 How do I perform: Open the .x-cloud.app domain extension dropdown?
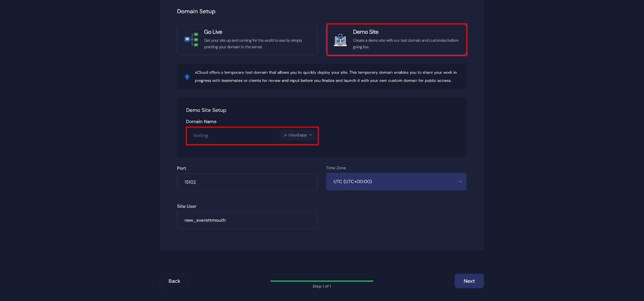(x=298, y=135)
